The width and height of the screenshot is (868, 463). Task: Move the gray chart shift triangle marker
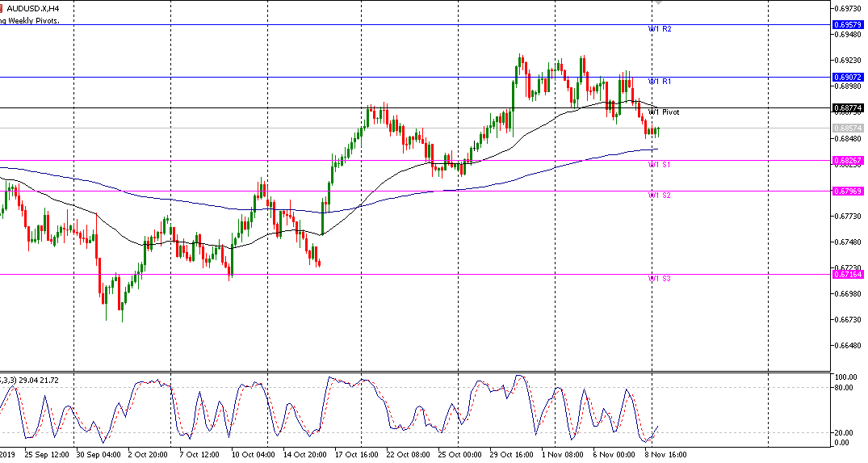[x=657, y=2]
